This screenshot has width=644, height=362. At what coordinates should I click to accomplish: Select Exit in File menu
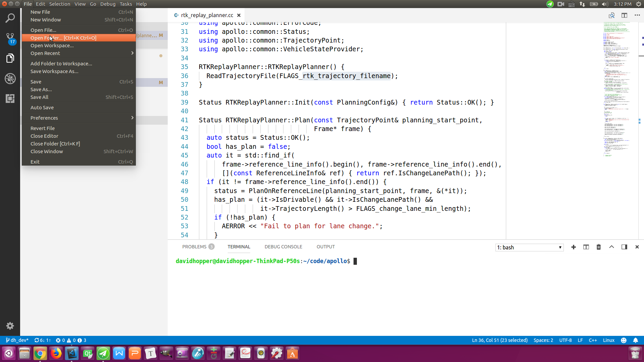[x=79, y=162]
